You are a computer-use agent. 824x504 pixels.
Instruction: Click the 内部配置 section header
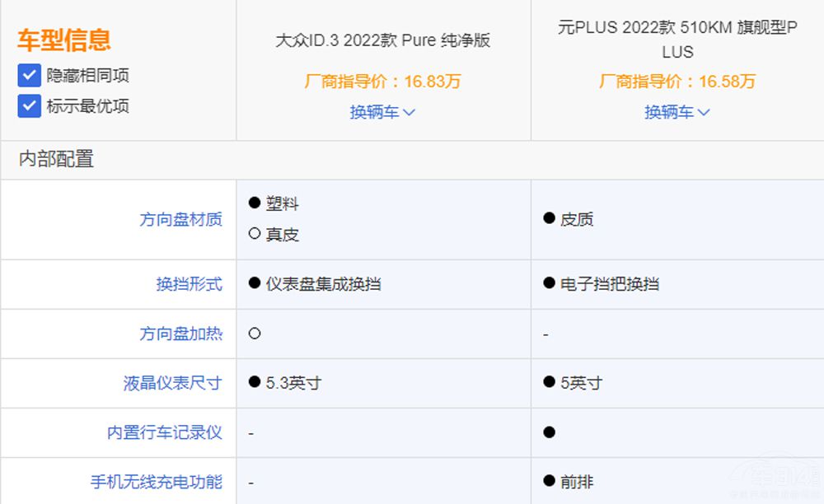coord(56,159)
